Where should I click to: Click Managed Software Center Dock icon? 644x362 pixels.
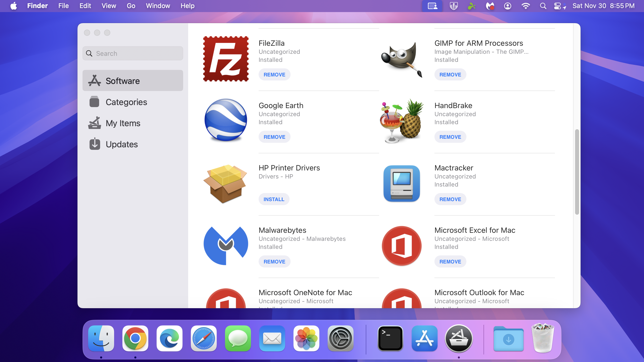click(x=459, y=338)
